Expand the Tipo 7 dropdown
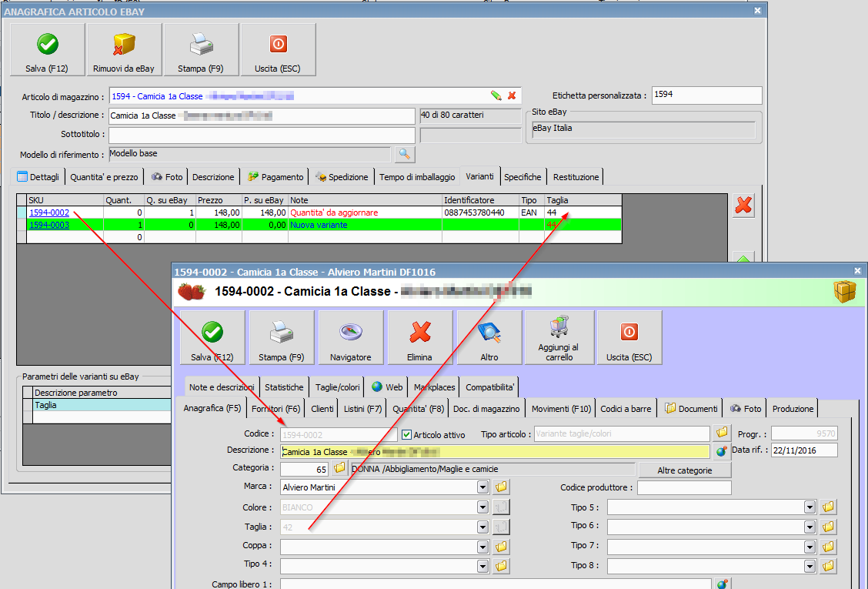The width and height of the screenshot is (868, 589). pyautogui.click(x=810, y=547)
